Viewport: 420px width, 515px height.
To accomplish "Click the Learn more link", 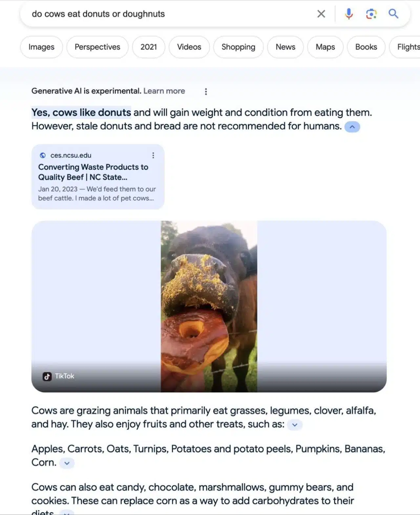I will pyautogui.click(x=164, y=91).
